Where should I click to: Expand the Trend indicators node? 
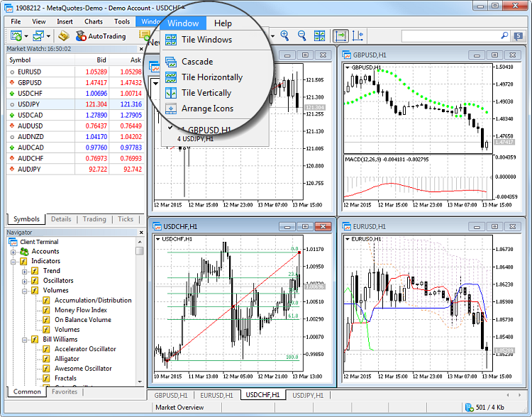pyautogui.click(x=24, y=272)
